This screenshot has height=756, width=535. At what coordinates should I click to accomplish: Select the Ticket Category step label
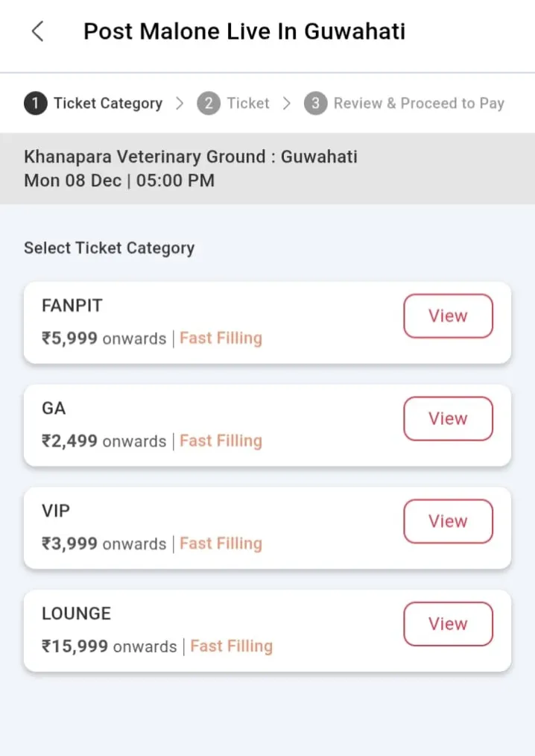pos(107,104)
